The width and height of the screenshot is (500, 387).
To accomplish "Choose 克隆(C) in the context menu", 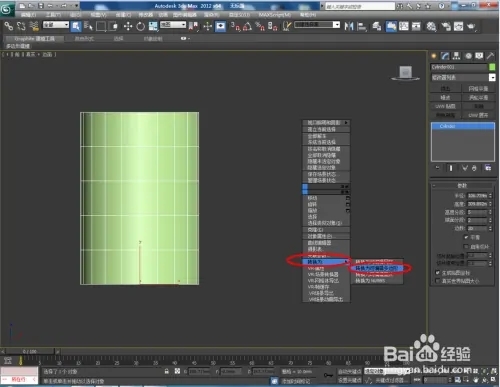I will coord(326,230).
